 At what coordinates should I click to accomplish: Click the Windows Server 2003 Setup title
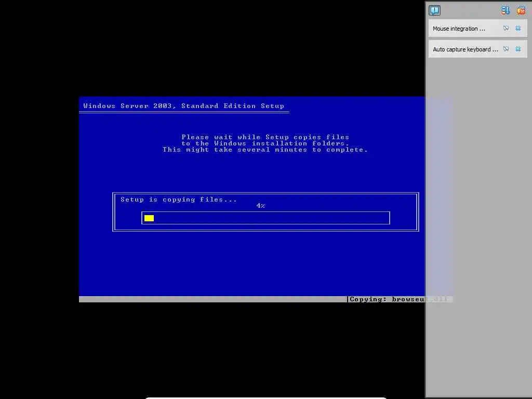(x=183, y=106)
